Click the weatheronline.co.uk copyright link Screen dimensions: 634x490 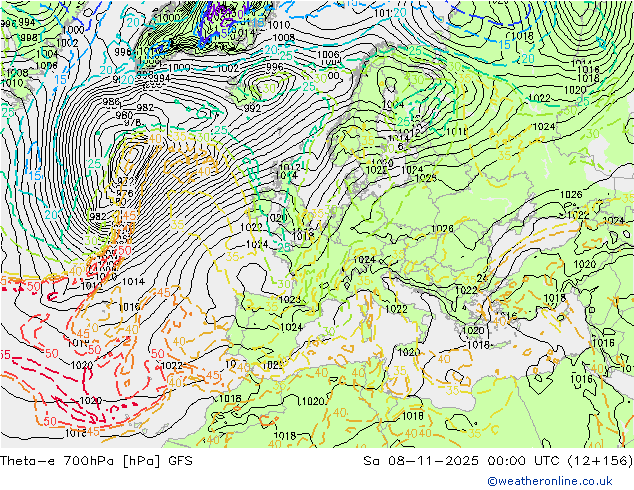pos(549,481)
